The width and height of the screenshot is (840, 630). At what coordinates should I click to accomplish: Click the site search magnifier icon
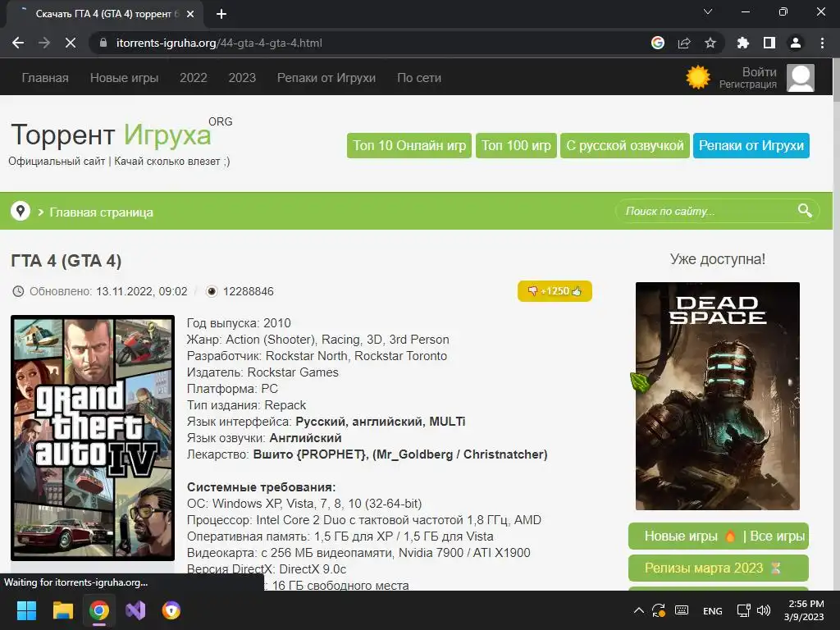[805, 211]
